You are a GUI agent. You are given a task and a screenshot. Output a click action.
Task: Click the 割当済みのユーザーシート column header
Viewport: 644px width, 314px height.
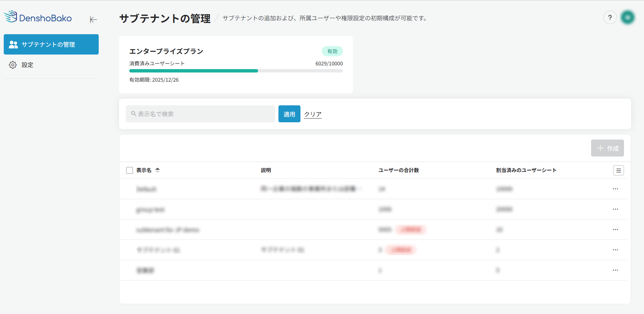click(x=526, y=170)
